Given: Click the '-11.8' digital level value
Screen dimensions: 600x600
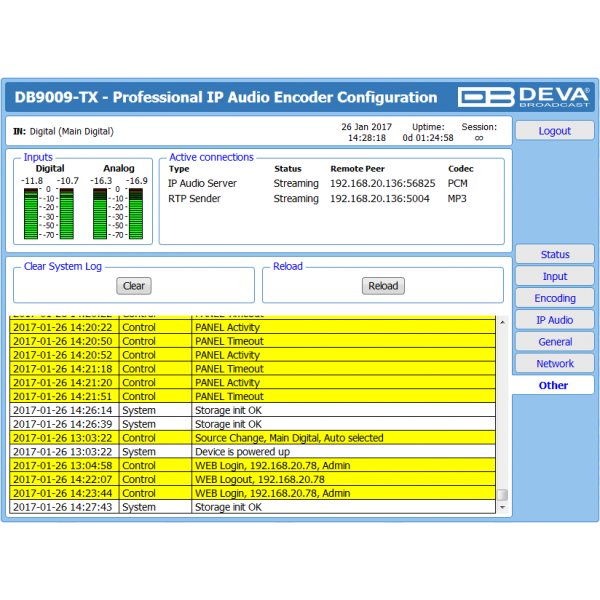Looking at the screenshot, I should [x=31, y=181].
